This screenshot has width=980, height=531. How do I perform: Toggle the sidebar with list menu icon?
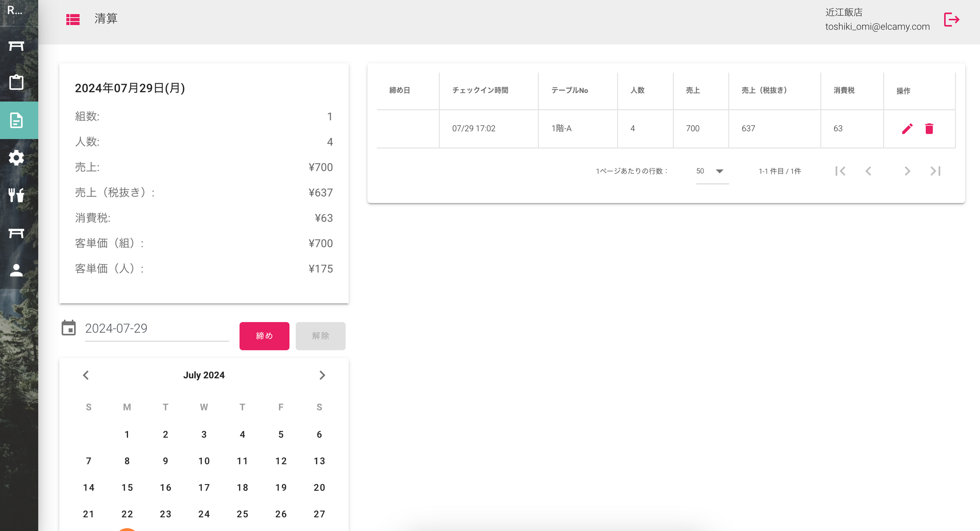click(x=73, y=20)
